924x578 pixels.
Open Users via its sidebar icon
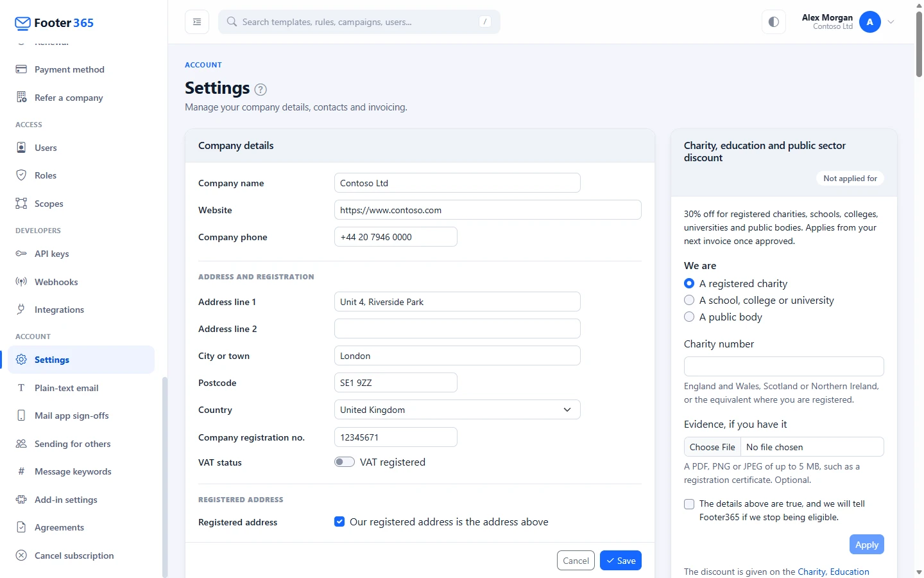(21, 148)
